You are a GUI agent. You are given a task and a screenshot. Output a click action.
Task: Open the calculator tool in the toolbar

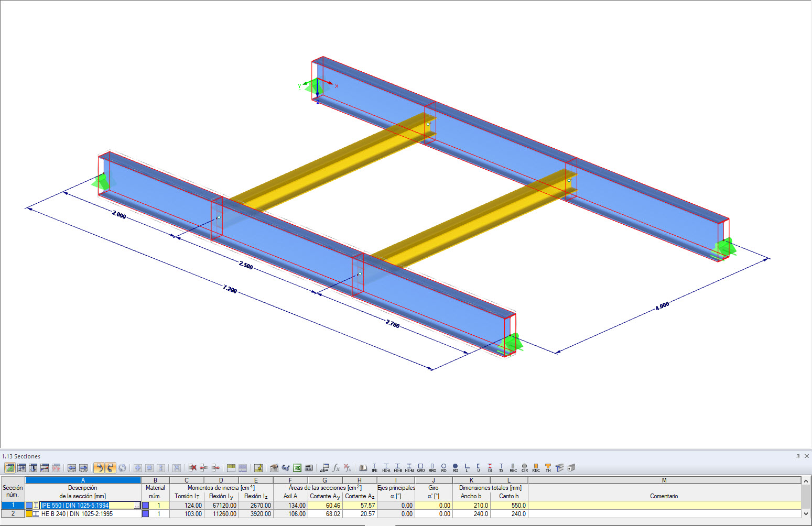(x=309, y=467)
